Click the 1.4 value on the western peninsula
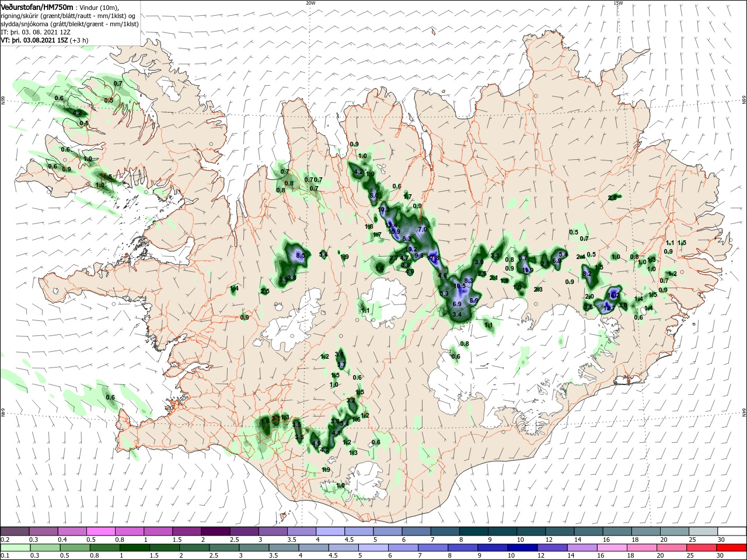This screenshot has height=560, width=747. click(235, 288)
